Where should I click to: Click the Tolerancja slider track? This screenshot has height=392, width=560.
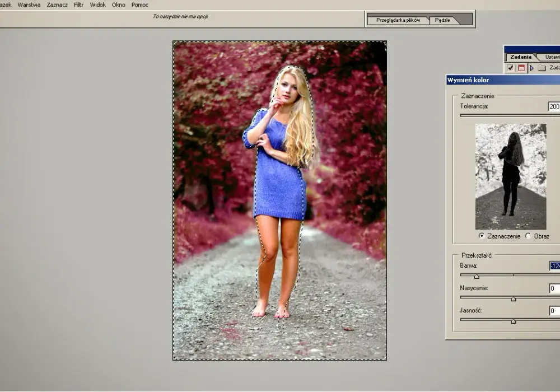(510, 115)
